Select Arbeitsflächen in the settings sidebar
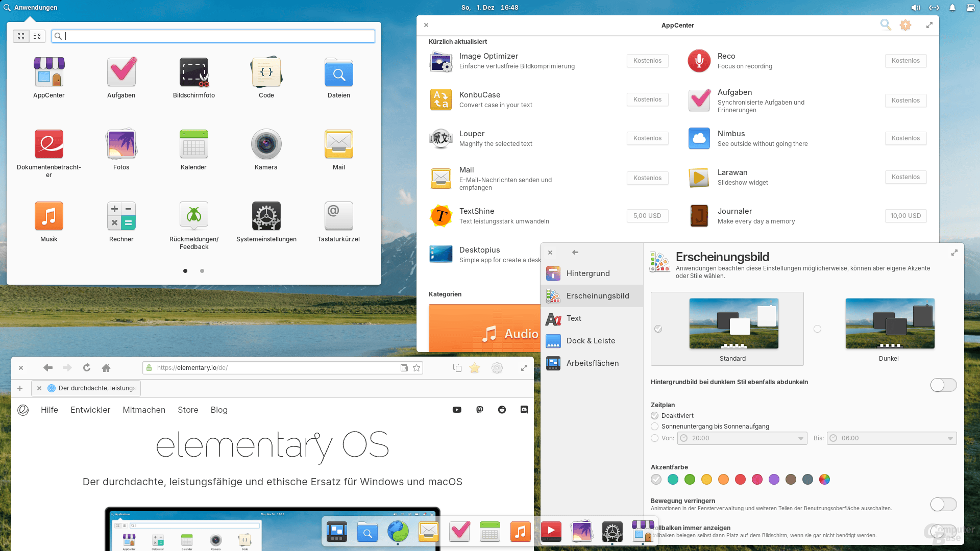 pos(593,363)
